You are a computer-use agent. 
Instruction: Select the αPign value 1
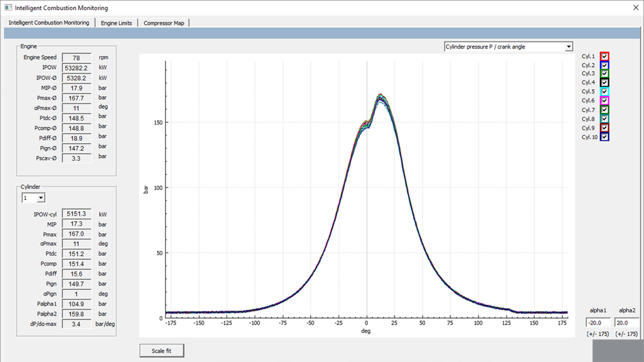point(76,294)
